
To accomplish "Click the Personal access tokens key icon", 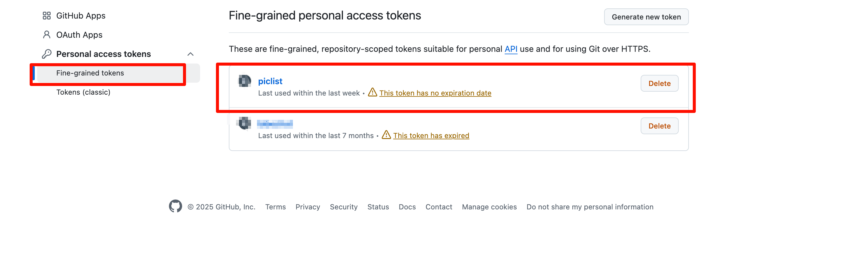I will tap(46, 54).
